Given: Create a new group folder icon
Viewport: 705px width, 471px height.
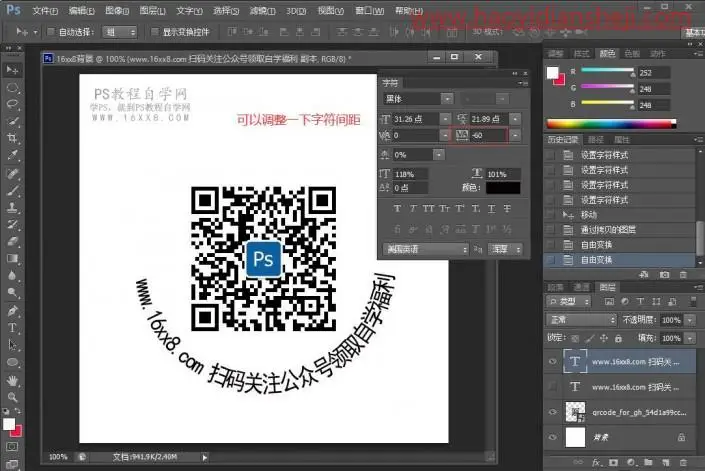Looking at the screenshot, I should click(648, 462).
